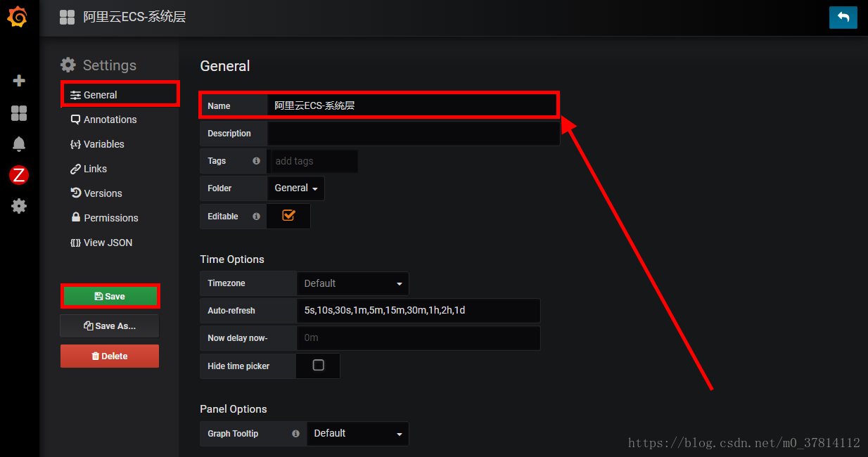Focus the Description input field
868x457 pixels.
(414, 134)
